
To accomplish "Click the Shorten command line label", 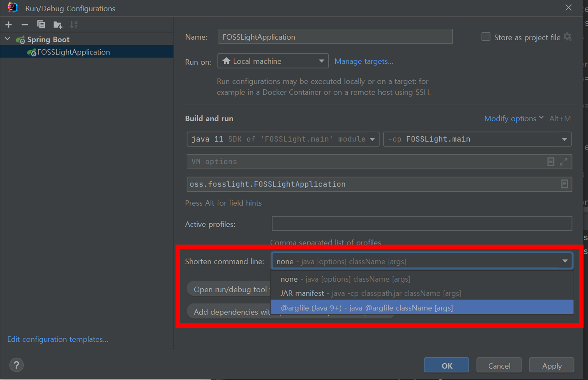I will click(x=224, y=261).
